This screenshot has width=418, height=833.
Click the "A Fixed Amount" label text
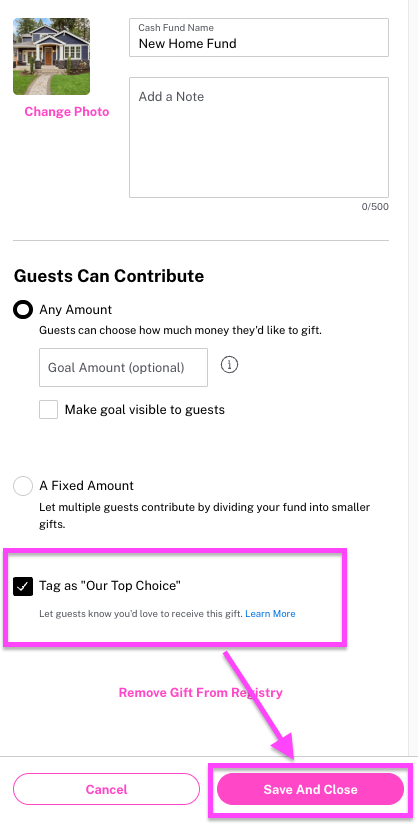87,486
